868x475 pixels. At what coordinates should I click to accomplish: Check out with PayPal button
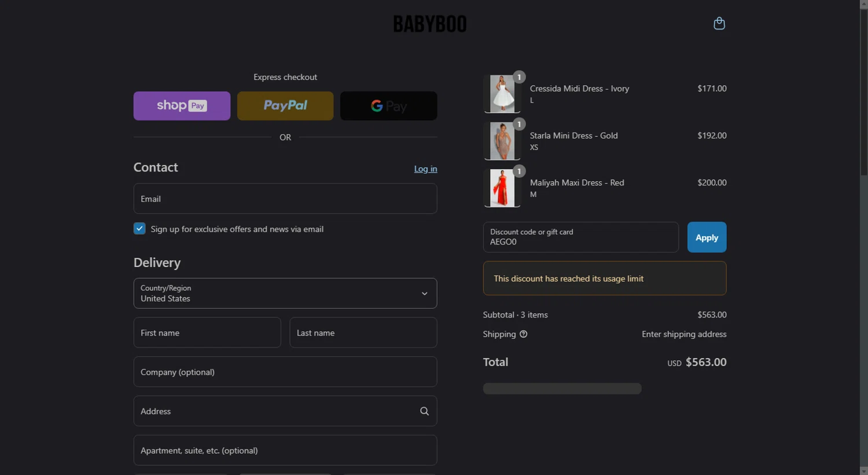[285, 106]
